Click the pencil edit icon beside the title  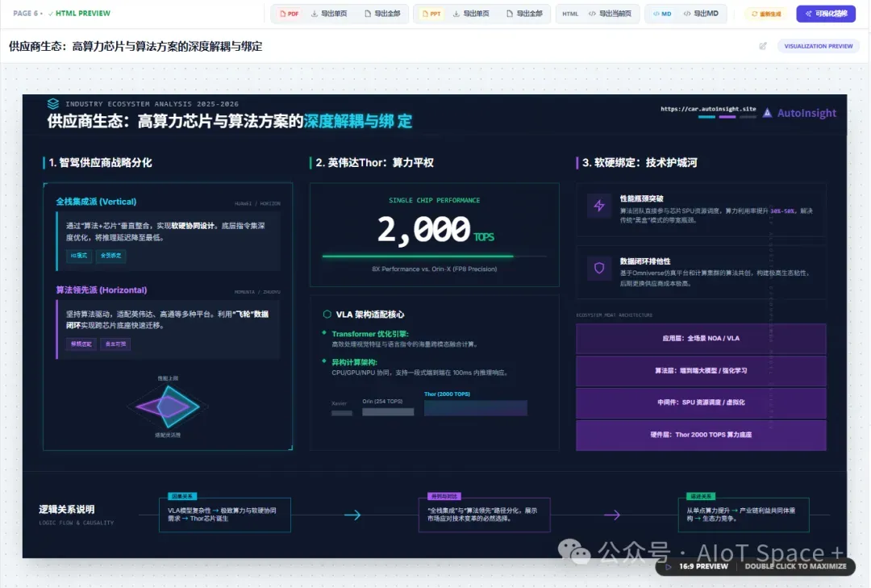tap(763, 46)
